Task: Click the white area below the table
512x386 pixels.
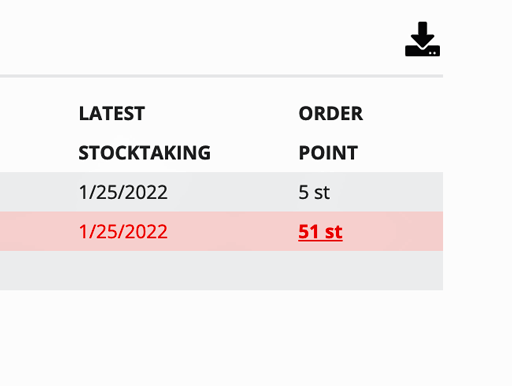Action: pyautogui.click(x=221, y=337)
